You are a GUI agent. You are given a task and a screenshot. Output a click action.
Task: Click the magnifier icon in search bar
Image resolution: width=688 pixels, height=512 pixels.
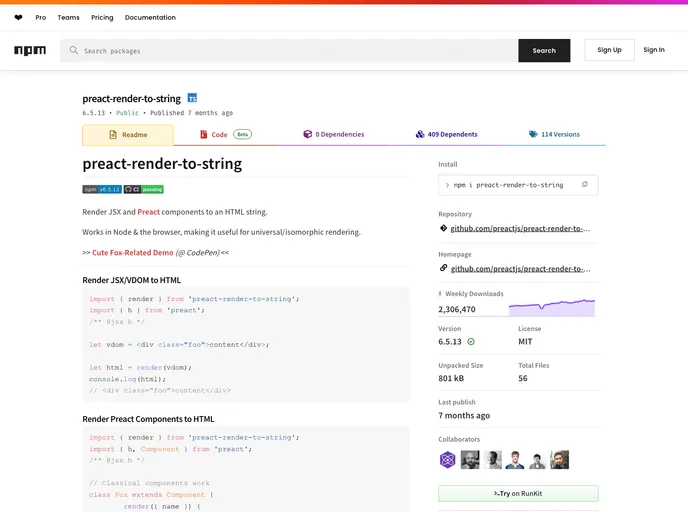pos(74,50)
